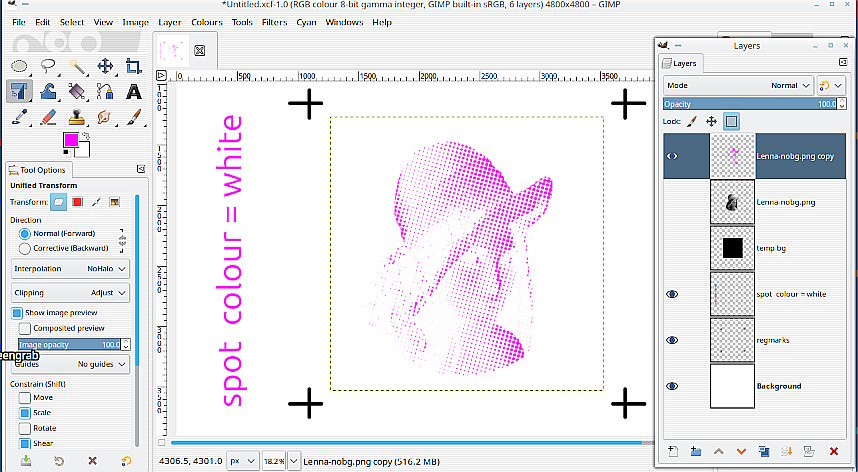Open the Layers dock tab menu

pyautogui.click(x=843, y=62)
